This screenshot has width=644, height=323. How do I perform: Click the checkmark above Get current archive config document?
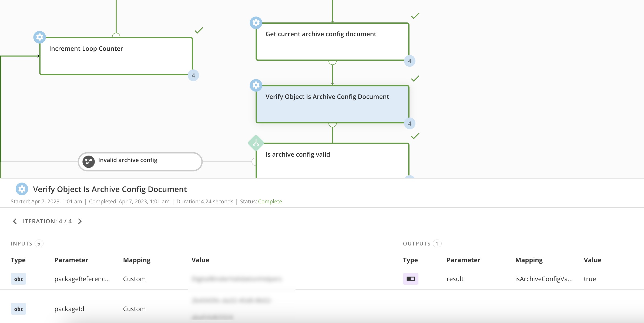(x=415, y=15)
